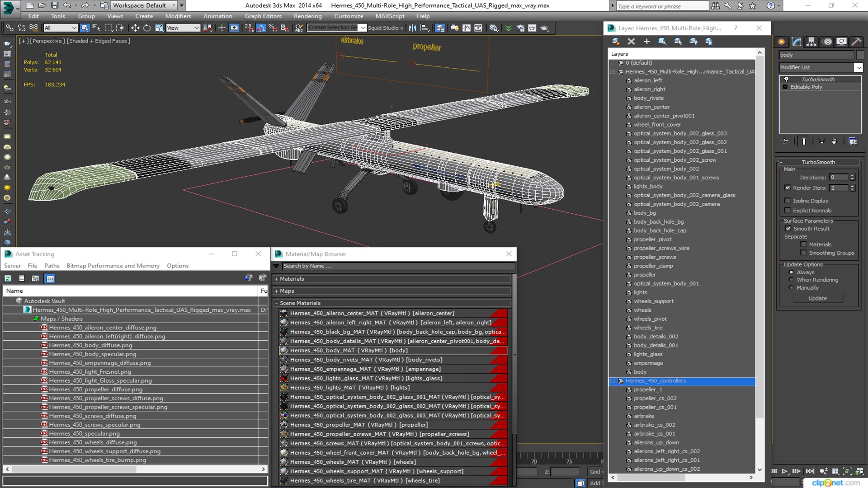Enable Isoline Display checkbox

pyautogui.click(x=788, y=201)
